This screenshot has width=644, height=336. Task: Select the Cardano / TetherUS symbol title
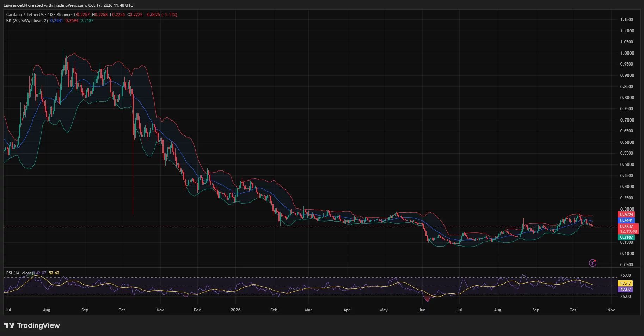click(25, 15)
